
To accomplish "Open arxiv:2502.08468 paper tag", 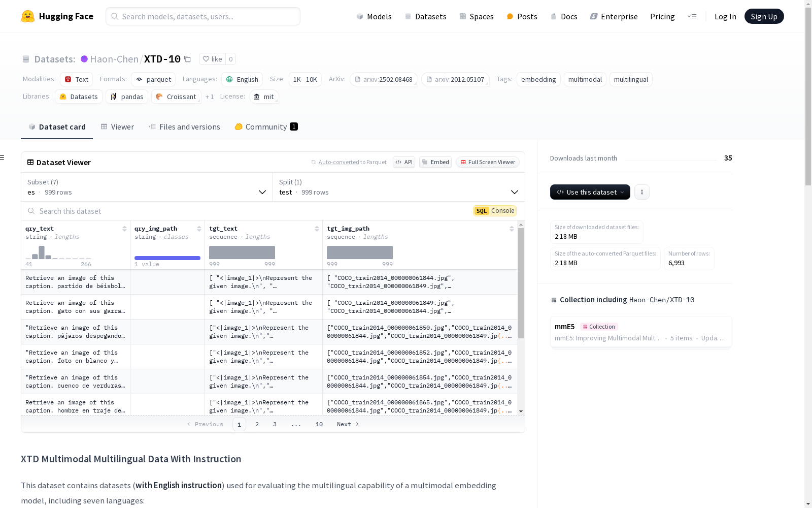I will point(384,79).
